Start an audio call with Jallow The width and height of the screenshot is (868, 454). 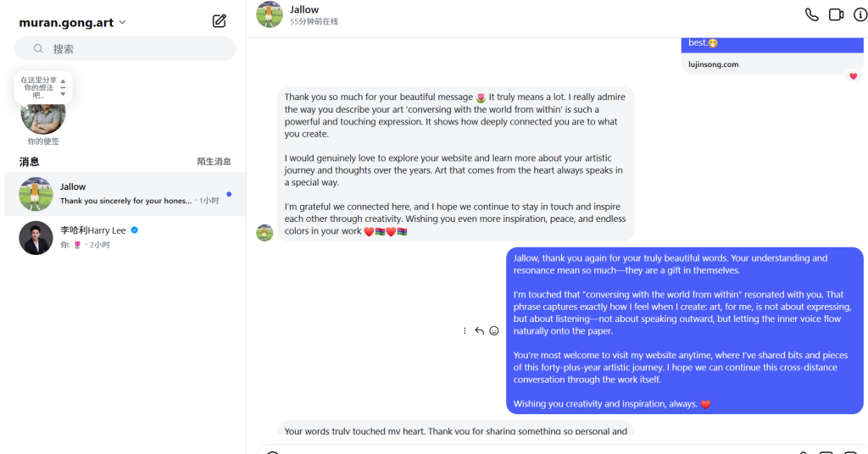coord(811,14)
